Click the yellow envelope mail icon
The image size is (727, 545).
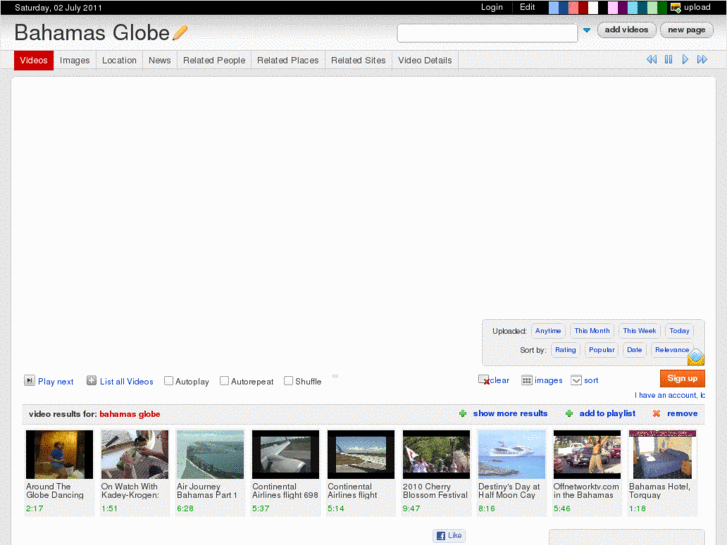695,357
